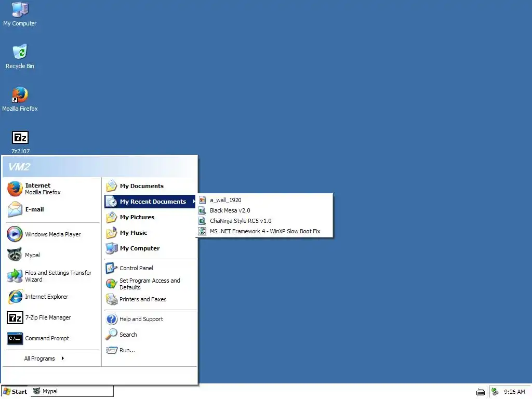Click the Control Panel label
The width and height of the screenshot is (532, 399).
pyautogui.click(x=136, y=268)
